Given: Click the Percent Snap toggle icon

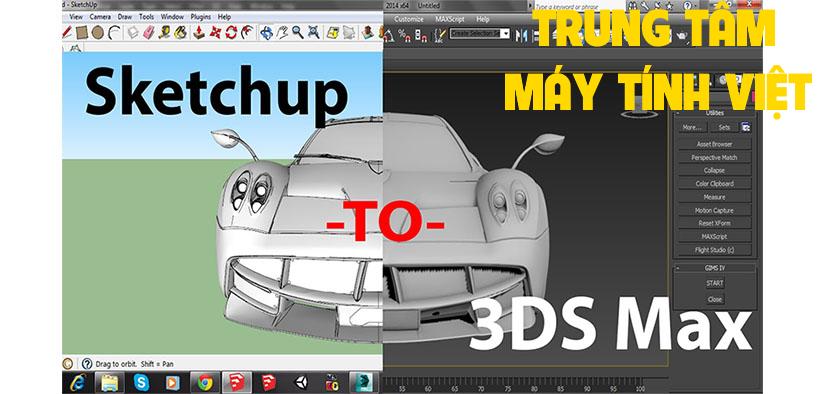Looking at the screenshot, I should coord(405,35).
